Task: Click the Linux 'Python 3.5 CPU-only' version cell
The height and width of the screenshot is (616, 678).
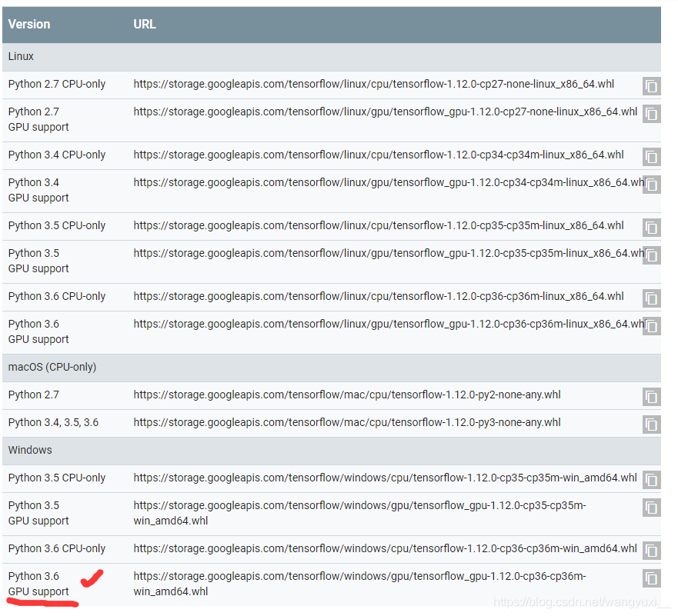Action: pos(57,225)
